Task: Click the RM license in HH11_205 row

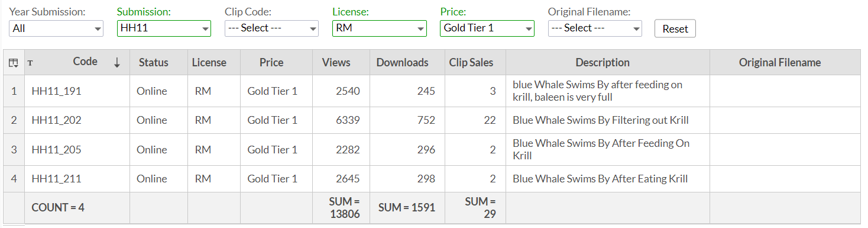Action: click(203, 150)
